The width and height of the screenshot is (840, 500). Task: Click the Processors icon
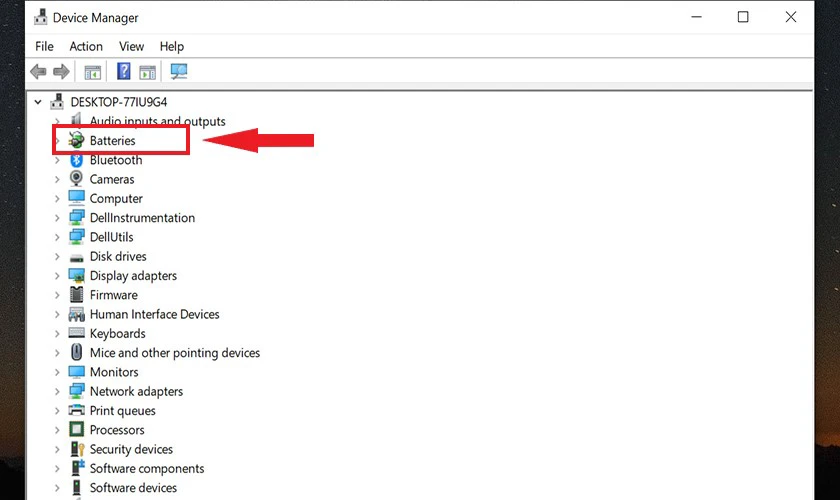(x=77, y=429)
